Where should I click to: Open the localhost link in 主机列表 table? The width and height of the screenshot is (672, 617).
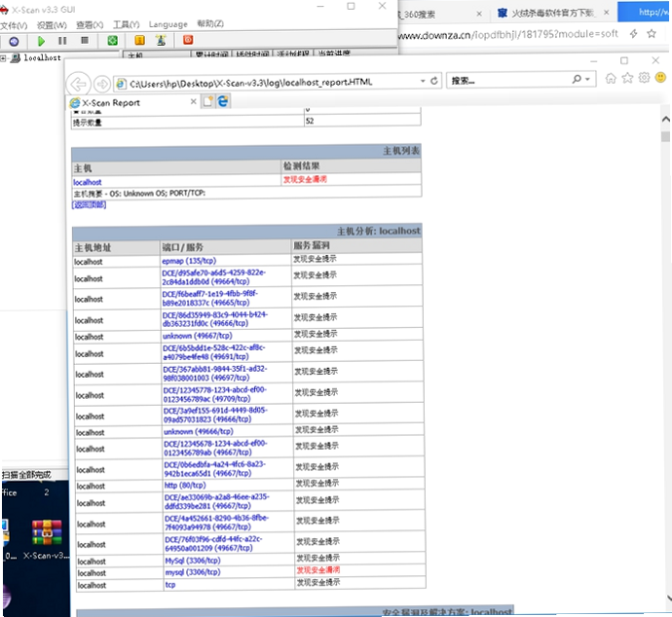88,182
